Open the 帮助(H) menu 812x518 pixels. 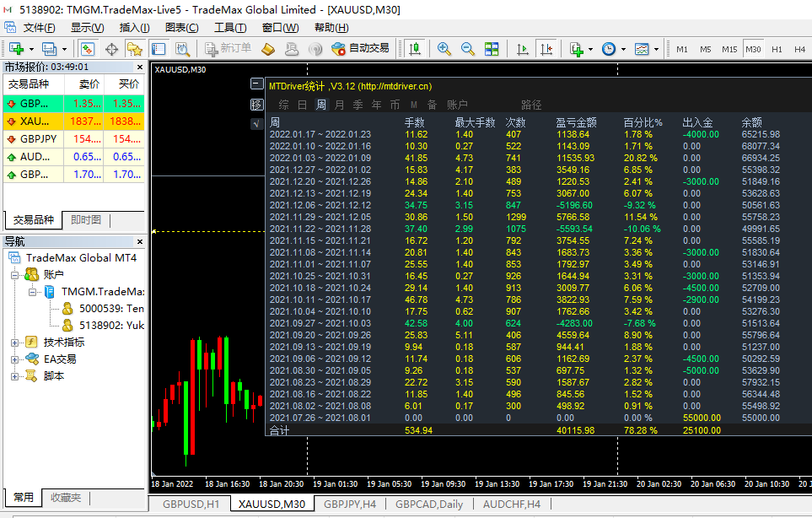pos(331,28)
